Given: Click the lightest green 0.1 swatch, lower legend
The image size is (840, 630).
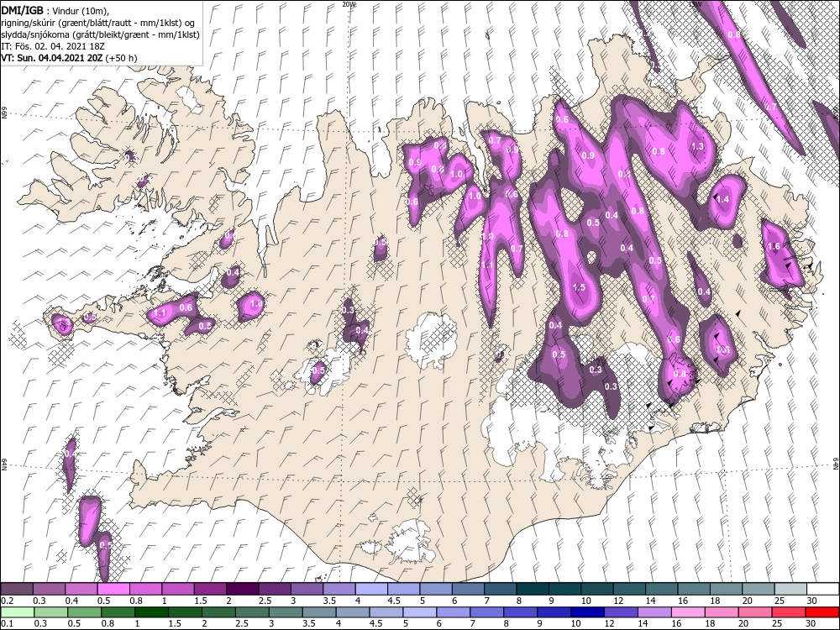Looking at the screenshot, I should 17,612.
